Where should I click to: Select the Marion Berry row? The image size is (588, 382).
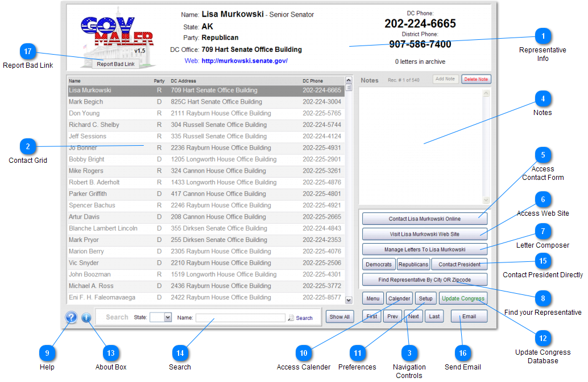tap(206, 252)
